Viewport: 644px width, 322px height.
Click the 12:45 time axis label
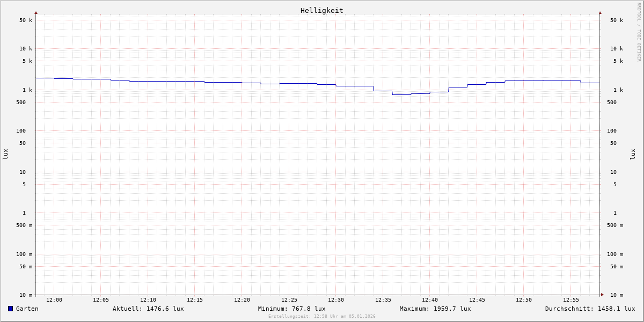click(x=477, y=300)
